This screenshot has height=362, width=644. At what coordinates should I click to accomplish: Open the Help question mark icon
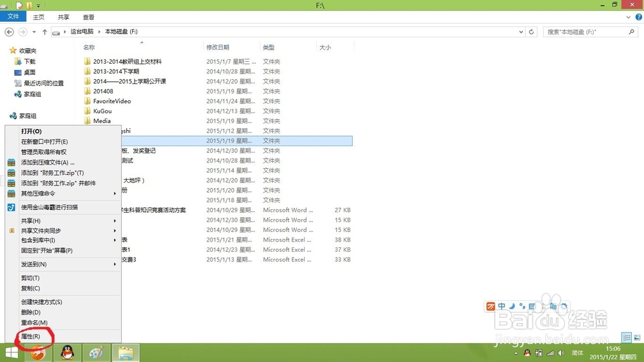tap(639, 17)
